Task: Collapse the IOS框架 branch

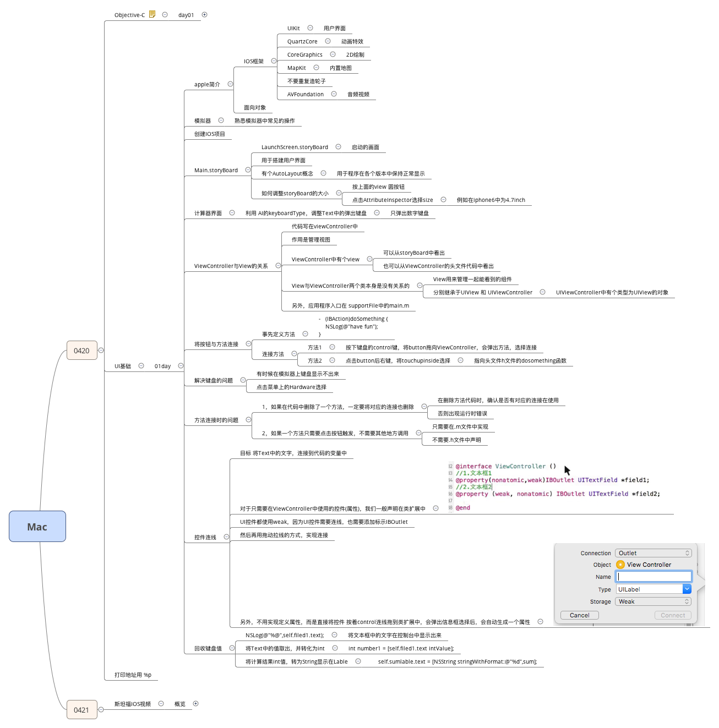Action: [274, 61]
